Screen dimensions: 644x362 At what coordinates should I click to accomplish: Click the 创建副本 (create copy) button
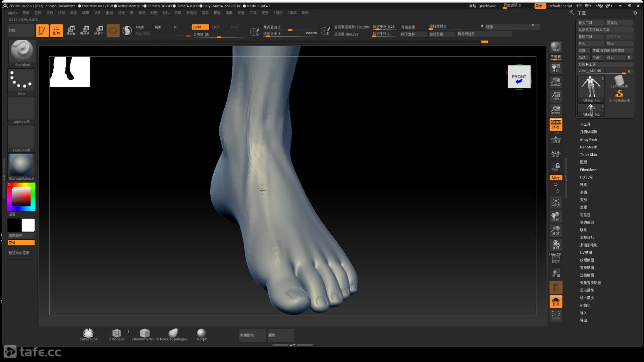click(x=252, y=335)
